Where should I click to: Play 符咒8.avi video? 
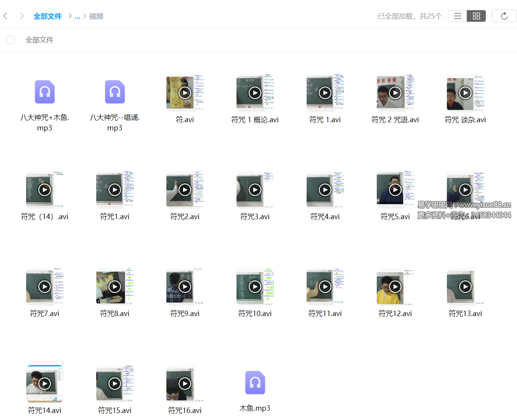[115, 286]
